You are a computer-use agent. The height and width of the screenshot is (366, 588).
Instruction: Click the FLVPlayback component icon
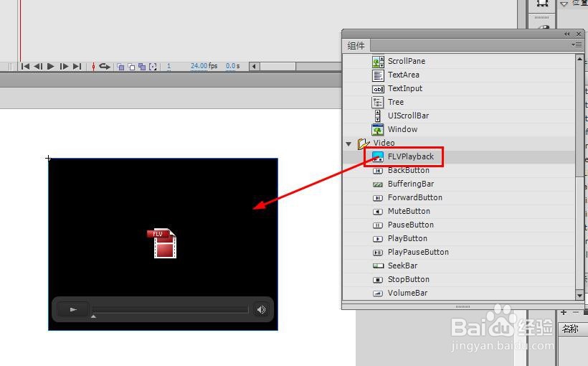(x=378, y=156)
